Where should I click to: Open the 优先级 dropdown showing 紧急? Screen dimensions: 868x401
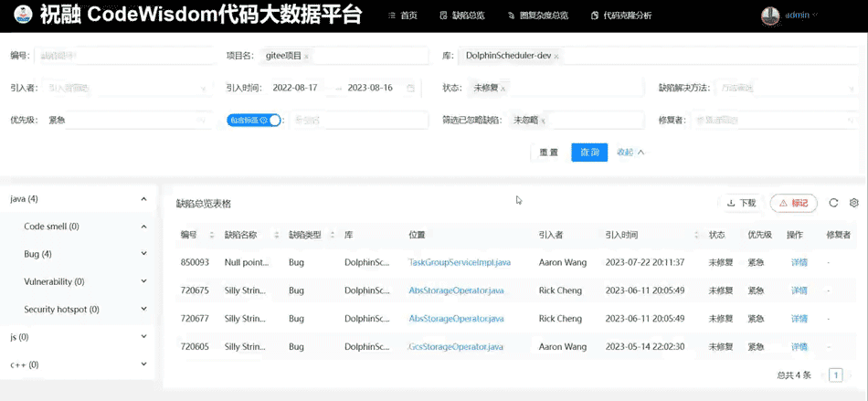126,120
